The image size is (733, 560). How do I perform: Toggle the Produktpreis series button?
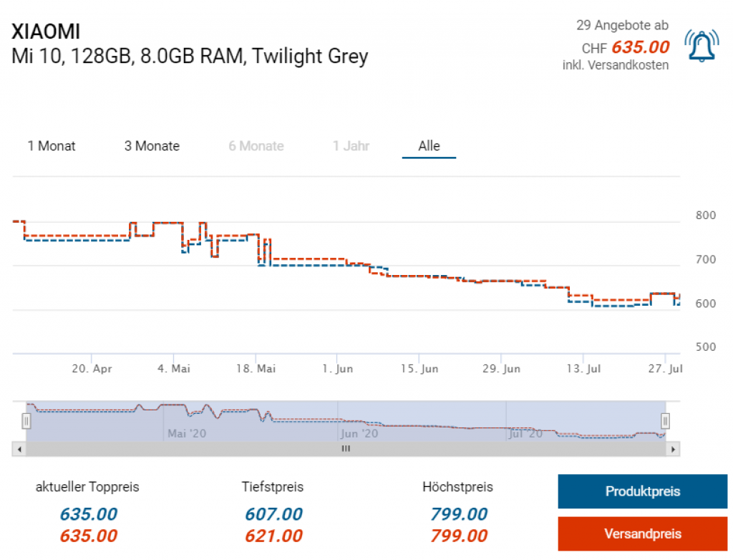[642, 491]
